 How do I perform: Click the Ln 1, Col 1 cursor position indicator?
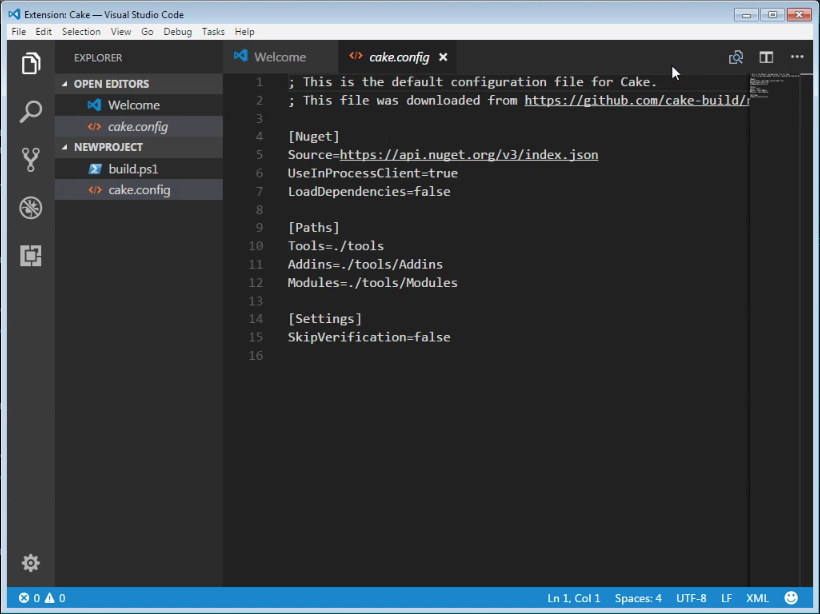(x=574, y=598)
